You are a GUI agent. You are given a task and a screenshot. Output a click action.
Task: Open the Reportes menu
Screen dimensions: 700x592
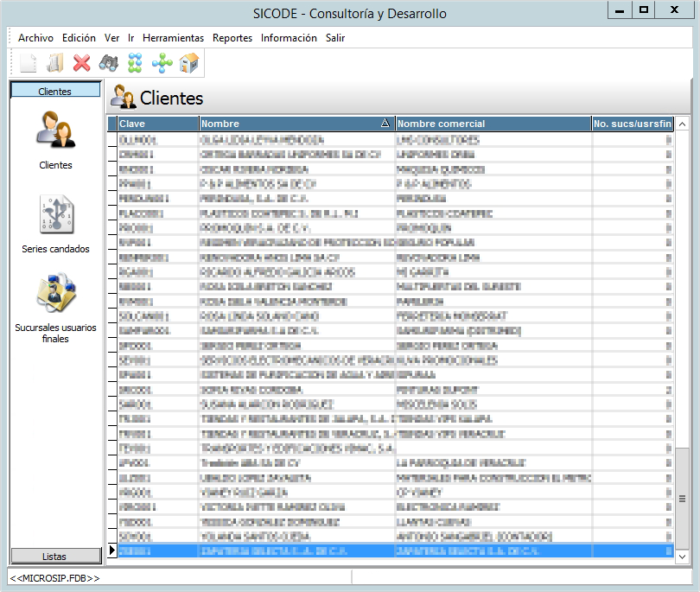(x=232, y=38)
